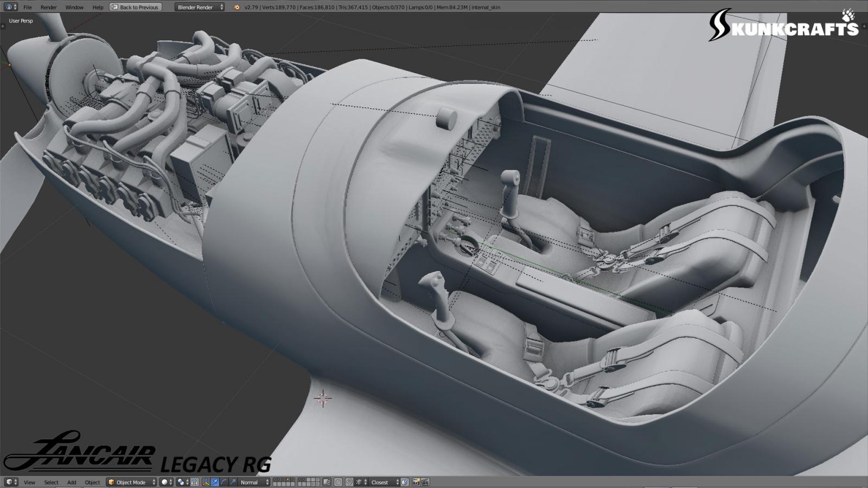This screenshot has height=488, width=868.
Task: Toggle the sixth layer button
Action: (300, 480)
